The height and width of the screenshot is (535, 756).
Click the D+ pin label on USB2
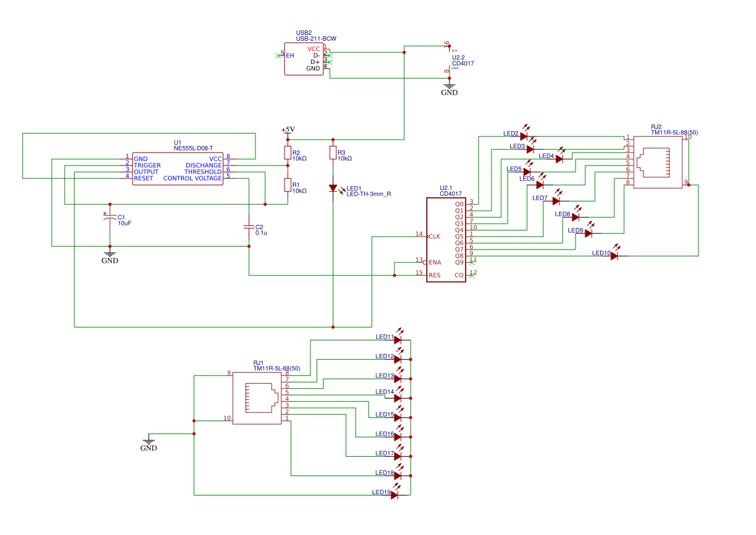(316, 62)
